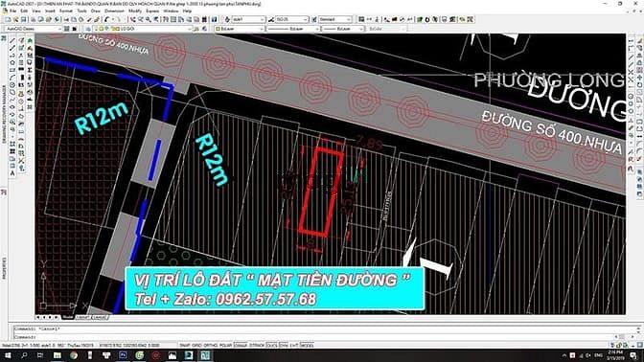Open the ISO-25 dimension style dropdown

coord(291,19)
